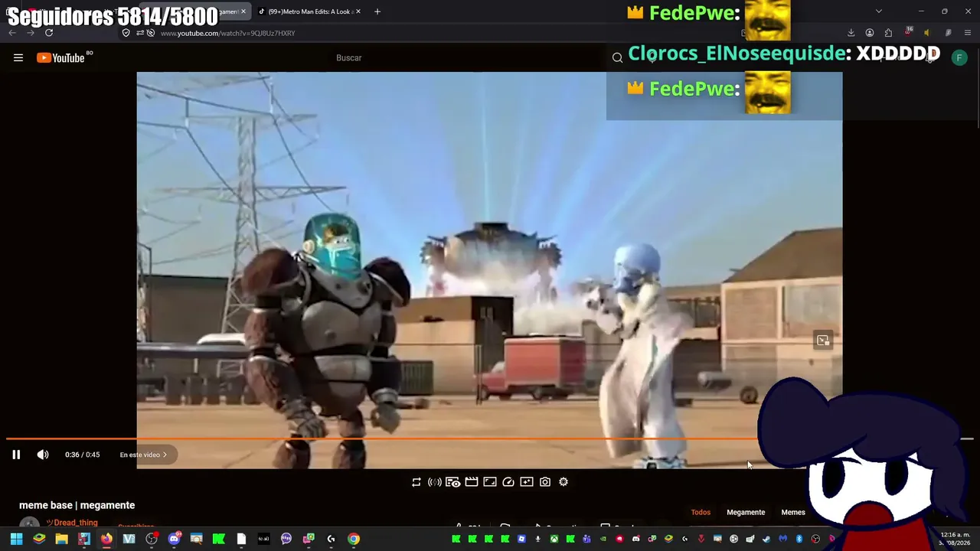Mute the video volume
Screen dimensions: 980x551
(x=43, y=455)
